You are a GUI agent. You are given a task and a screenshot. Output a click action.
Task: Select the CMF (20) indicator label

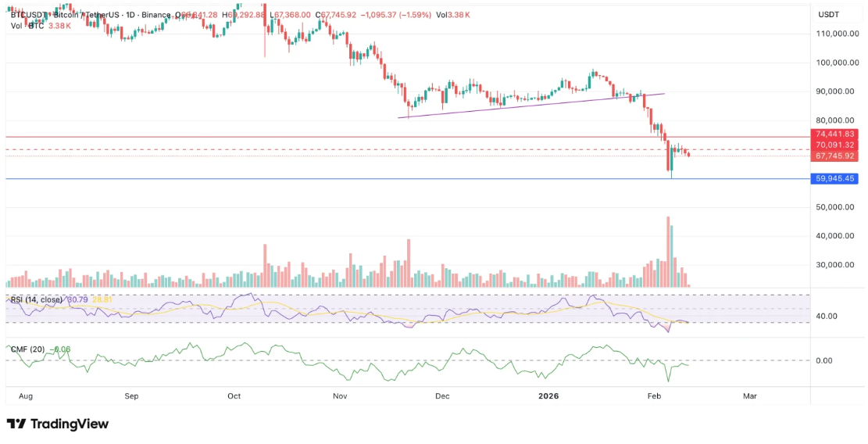click(x=27, y=349)
